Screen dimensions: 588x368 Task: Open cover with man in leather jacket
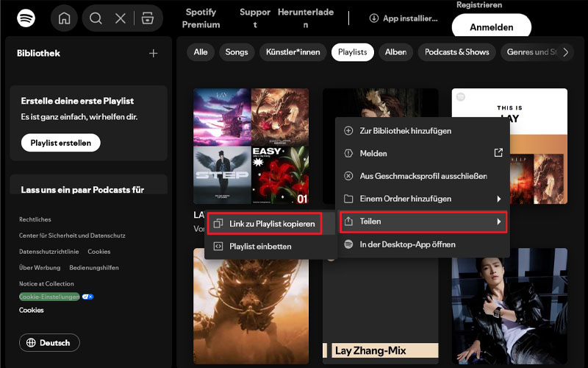click(x=509, y=311)
